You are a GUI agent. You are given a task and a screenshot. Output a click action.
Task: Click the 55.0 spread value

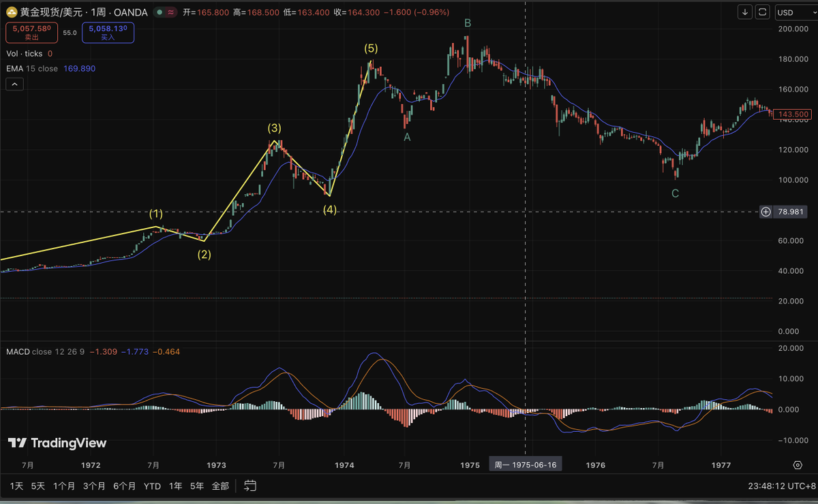pyautogui.click(x=70, y=33)
